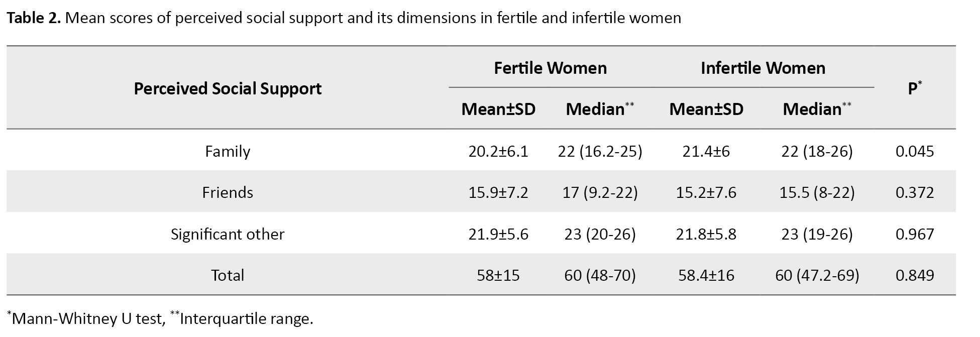Click the Table 2 caption title
This screenshot has height=337, width=980.
tap(344, 18)
